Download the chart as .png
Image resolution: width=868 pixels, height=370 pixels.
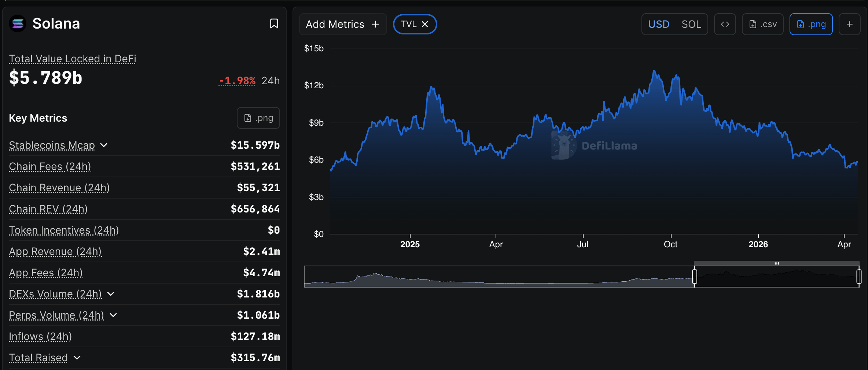click(811, 24)
